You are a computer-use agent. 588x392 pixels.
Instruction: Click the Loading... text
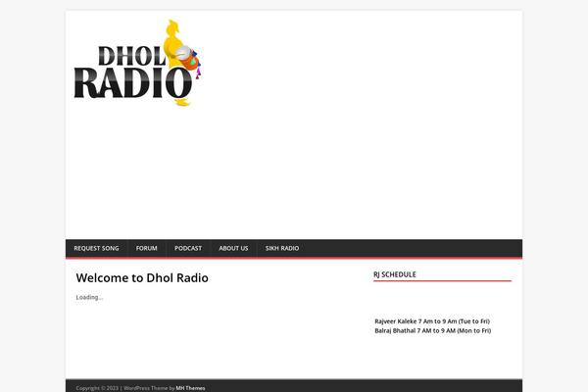pyautogui.click(x=89, y=298)
